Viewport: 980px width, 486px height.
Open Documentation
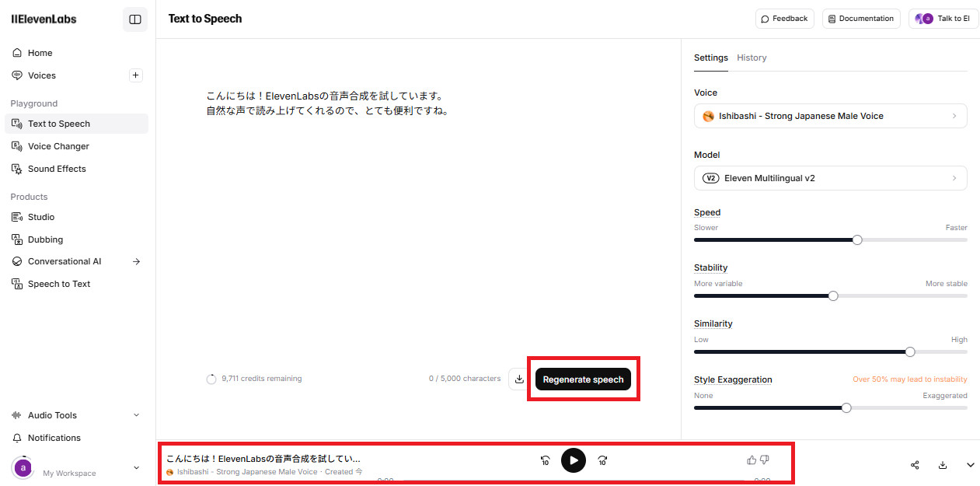click(861, 19)
